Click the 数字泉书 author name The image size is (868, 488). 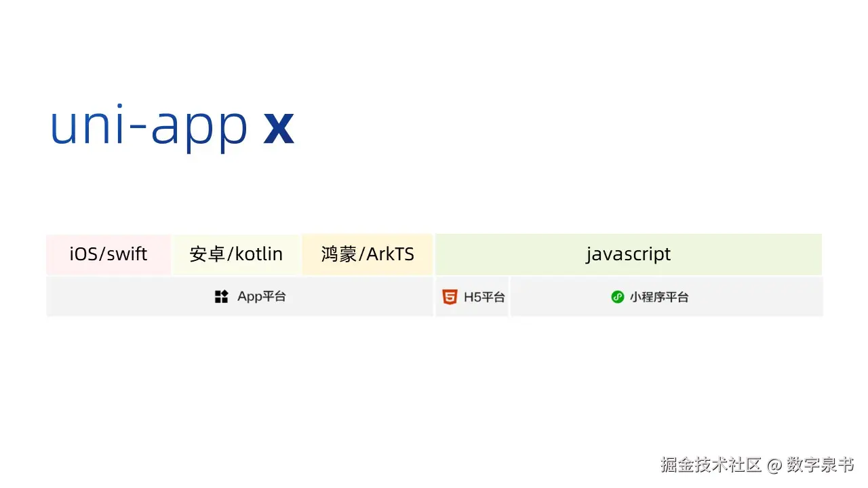[820, 465]
